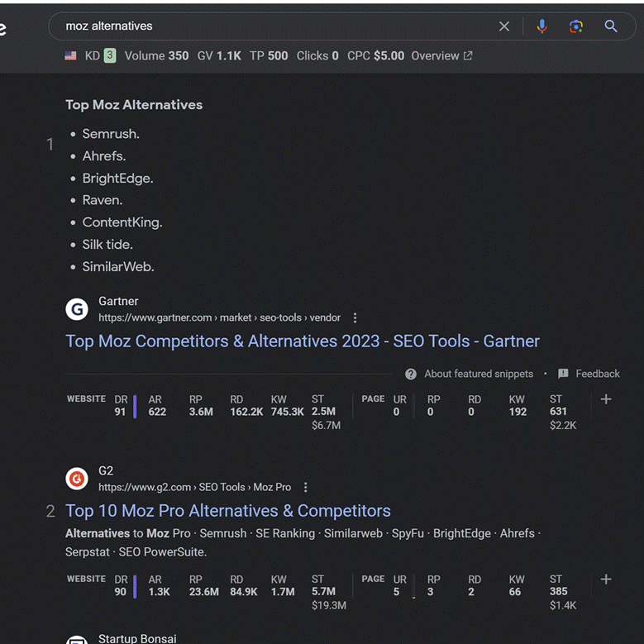644x644 pixels.
Task: Click G2 website ST 5.7M value
Action: (323, 591)
